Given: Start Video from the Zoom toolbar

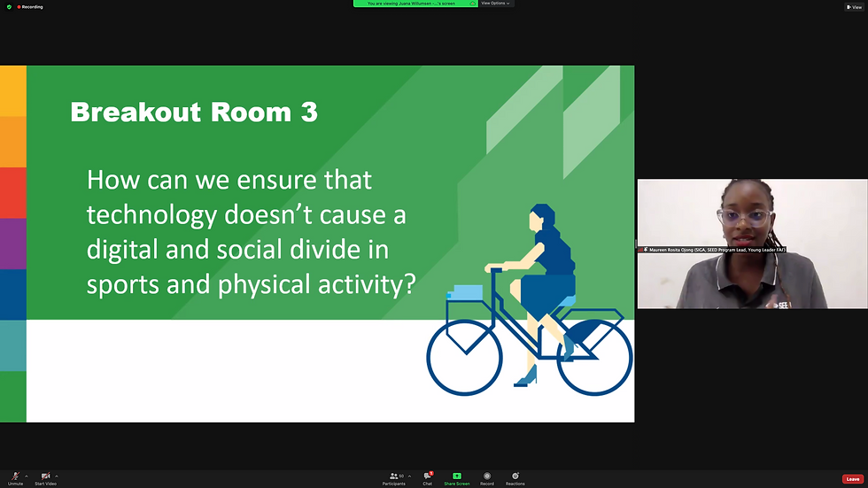Looking at the screenshot, I should 45,478.
